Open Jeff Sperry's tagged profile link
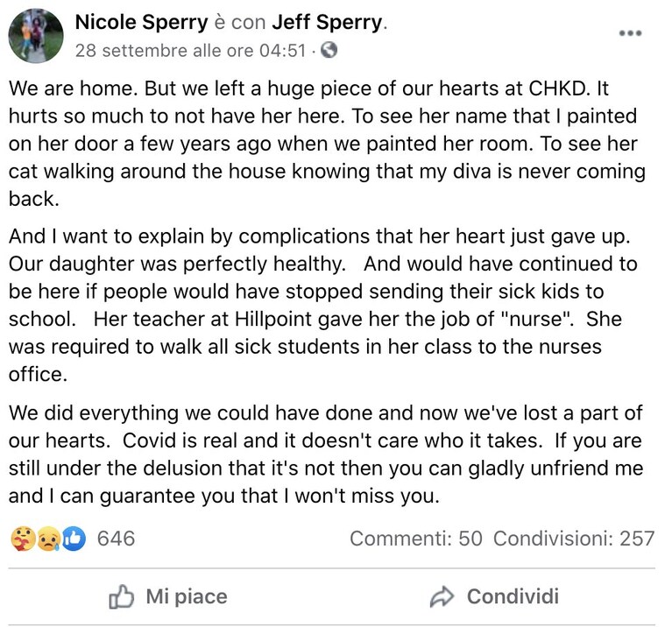Image resolution: width=672 pixels, height=627 pixels. (328, 22)
